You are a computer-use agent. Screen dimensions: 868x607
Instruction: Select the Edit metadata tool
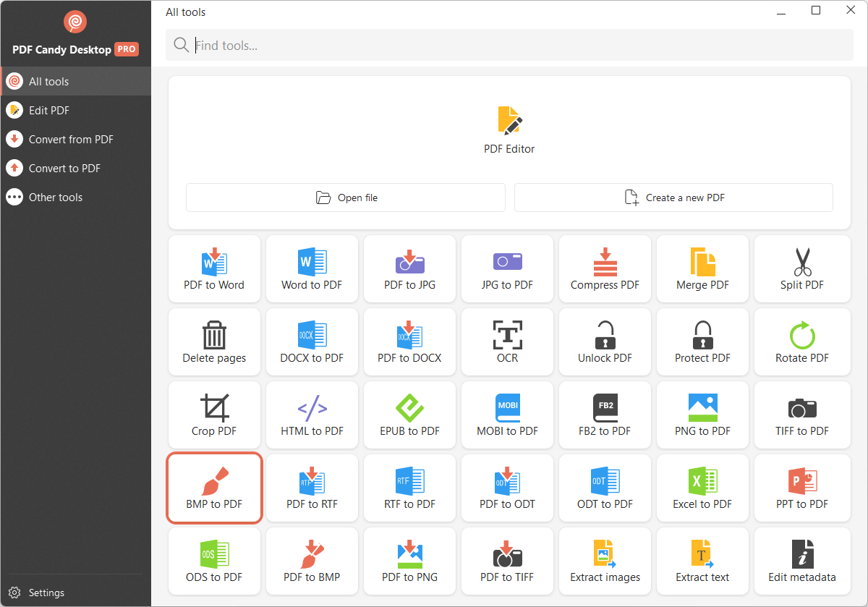pyautogui.click(x=802, y=561)
